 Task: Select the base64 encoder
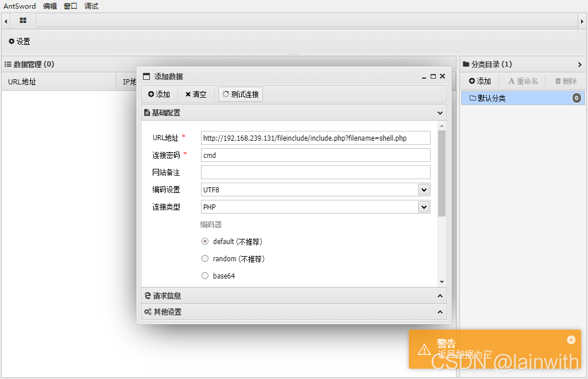click(x=205, y=276)
